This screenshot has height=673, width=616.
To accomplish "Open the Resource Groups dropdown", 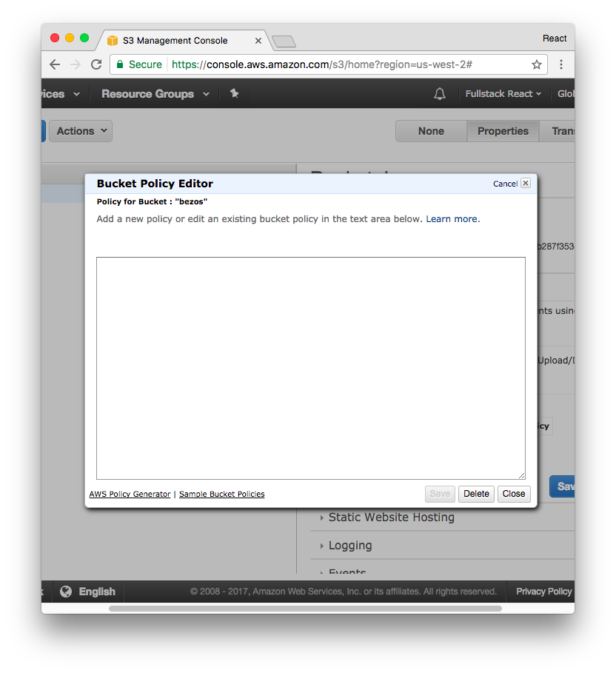I will coord(155,94).
